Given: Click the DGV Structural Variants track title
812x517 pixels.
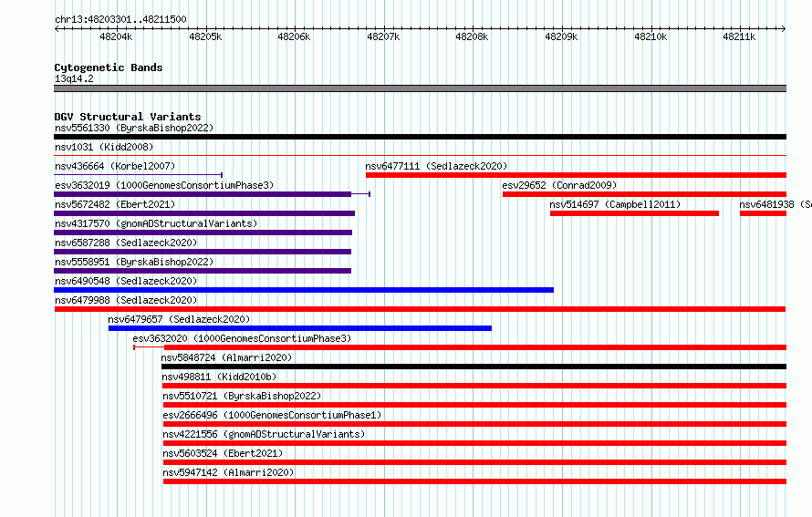Looking at the screenshot, I should point(128,117).
